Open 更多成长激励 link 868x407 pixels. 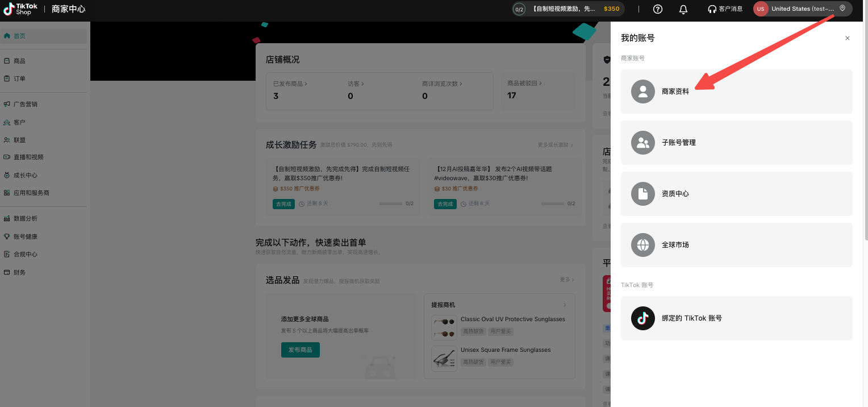555,145
